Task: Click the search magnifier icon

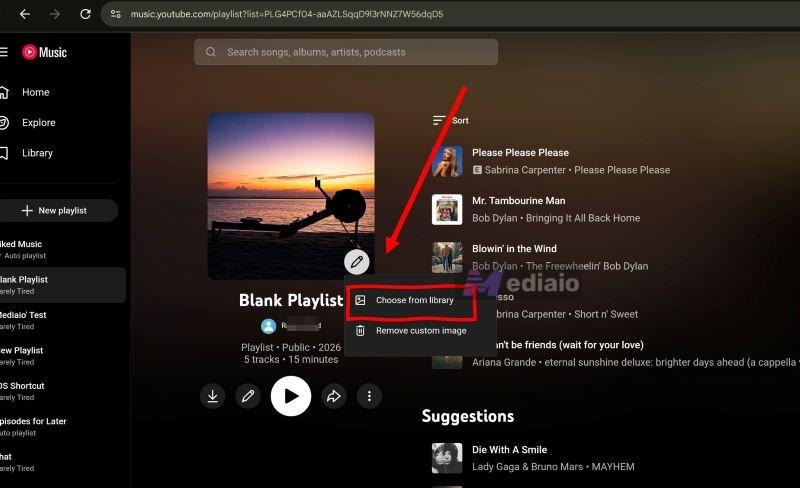Action: click(211, 52)
